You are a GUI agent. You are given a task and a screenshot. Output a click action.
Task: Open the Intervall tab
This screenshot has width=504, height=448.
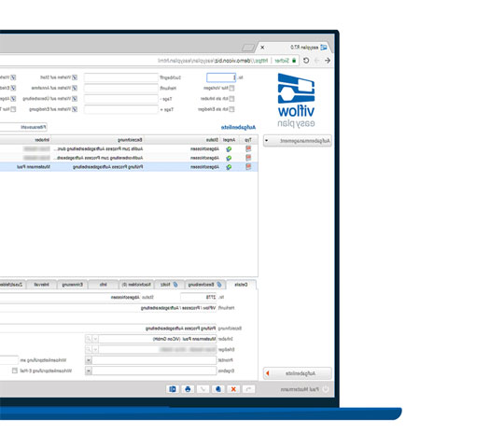click(x=41, y=285)
